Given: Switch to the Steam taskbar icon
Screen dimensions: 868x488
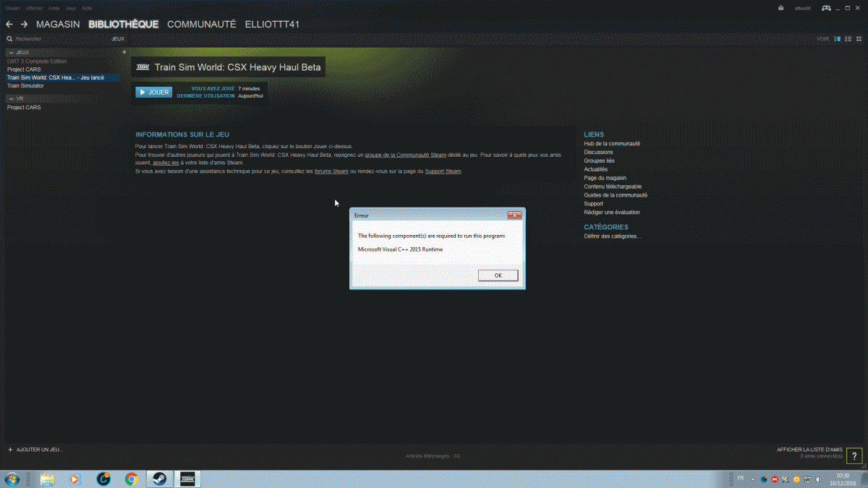Looking at the screenshot, I should tap(159, 479).
